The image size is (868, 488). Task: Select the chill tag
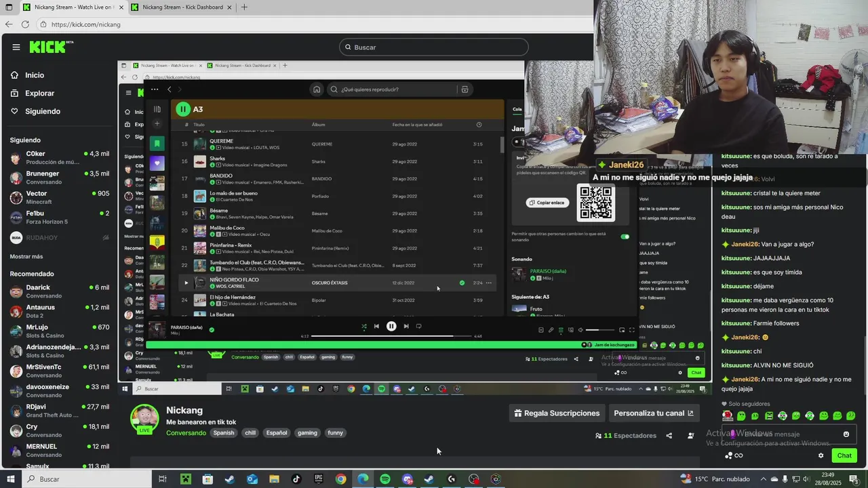(x=250, y=432)
